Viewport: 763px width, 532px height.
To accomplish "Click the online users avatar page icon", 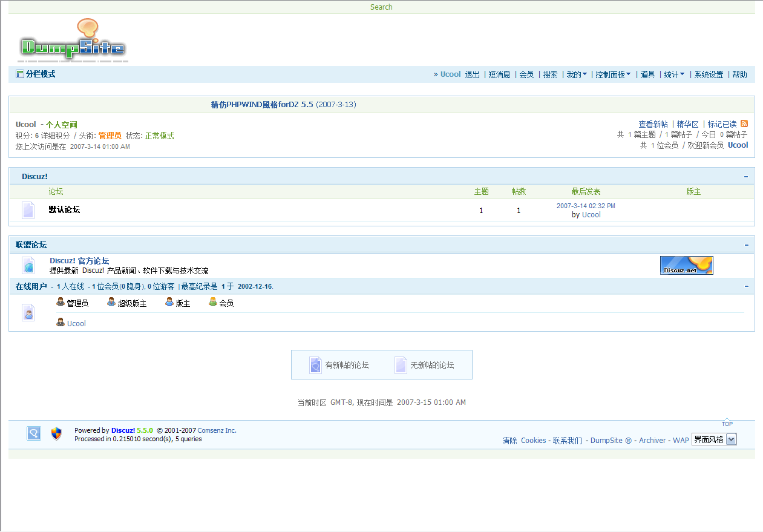I will point(28,313).
